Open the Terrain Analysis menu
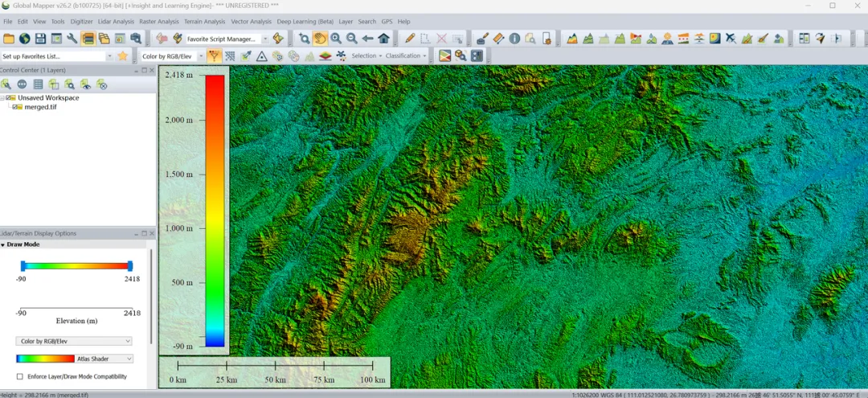The height and width of the screenshot is (398, 868). [204, 22]
